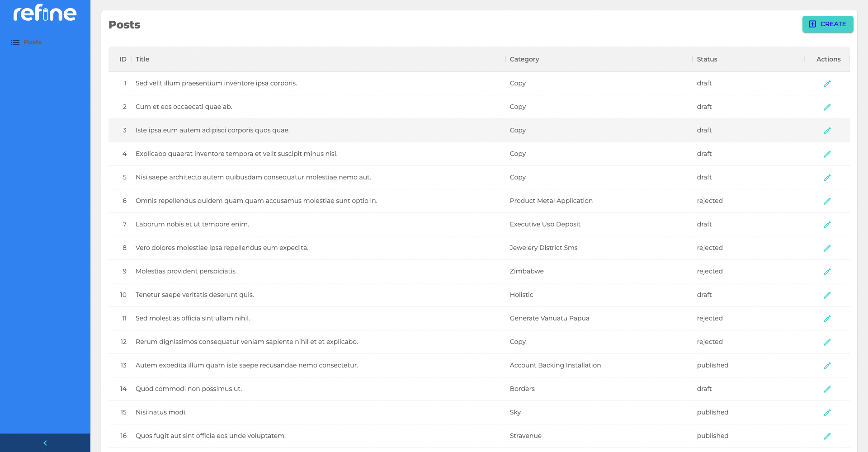Edit post "Tenetur saepe veritatis deserunt quis."
This screenshot has height=452, width=868.
[827, 295]
